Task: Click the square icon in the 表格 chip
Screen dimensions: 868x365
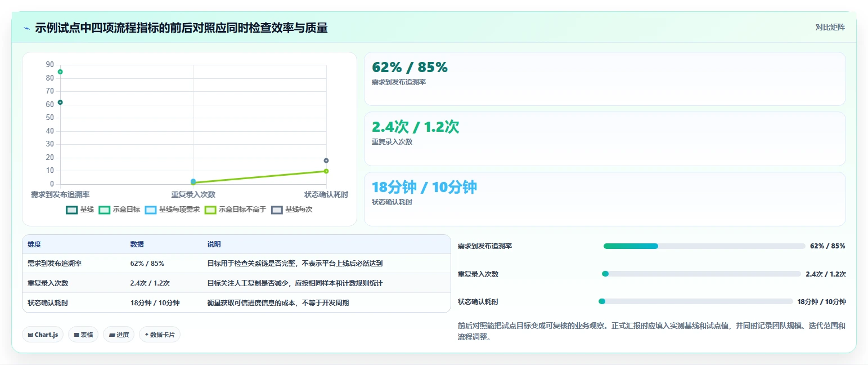Action: 77,335
